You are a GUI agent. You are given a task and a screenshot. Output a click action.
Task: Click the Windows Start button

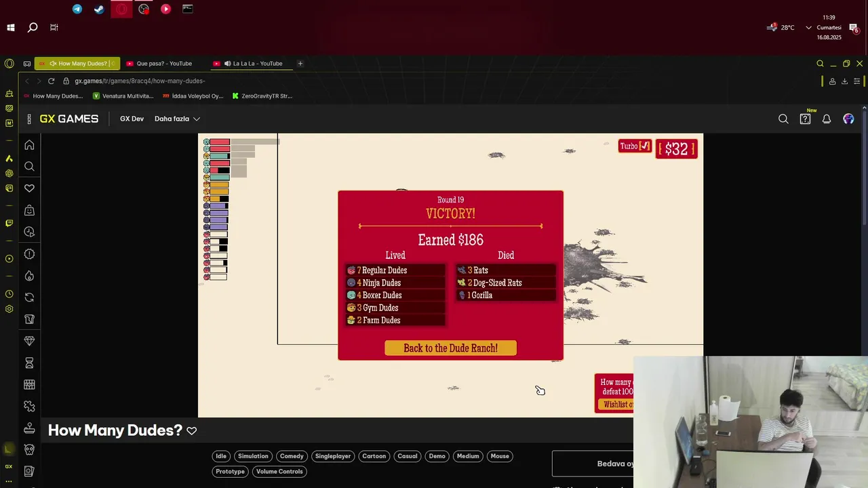tap(11, 28)
